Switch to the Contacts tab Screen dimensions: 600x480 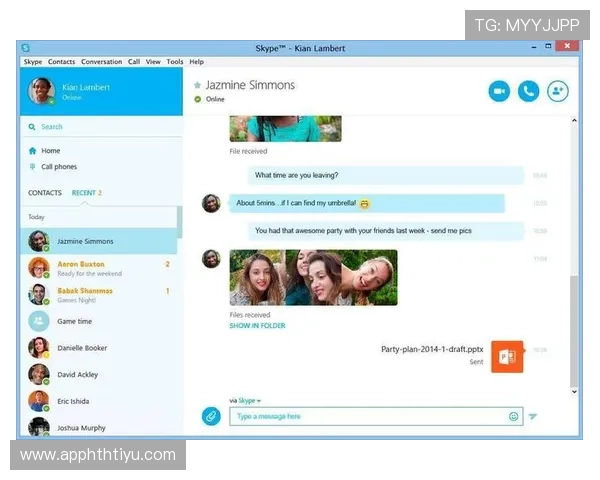tap(44, 193)
